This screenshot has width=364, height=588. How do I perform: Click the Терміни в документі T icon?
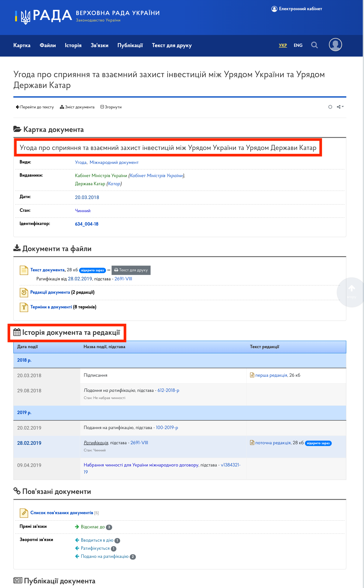[x=24, y=307]
